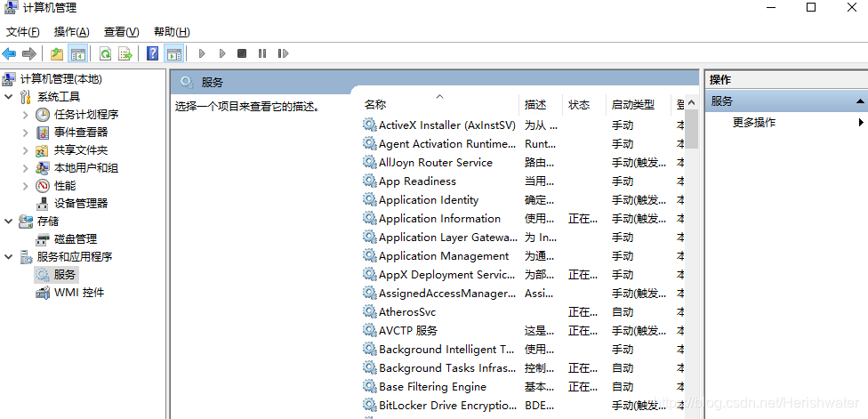Toggle the Show/Hide Action Pane icon

click(x=173, y=53)
